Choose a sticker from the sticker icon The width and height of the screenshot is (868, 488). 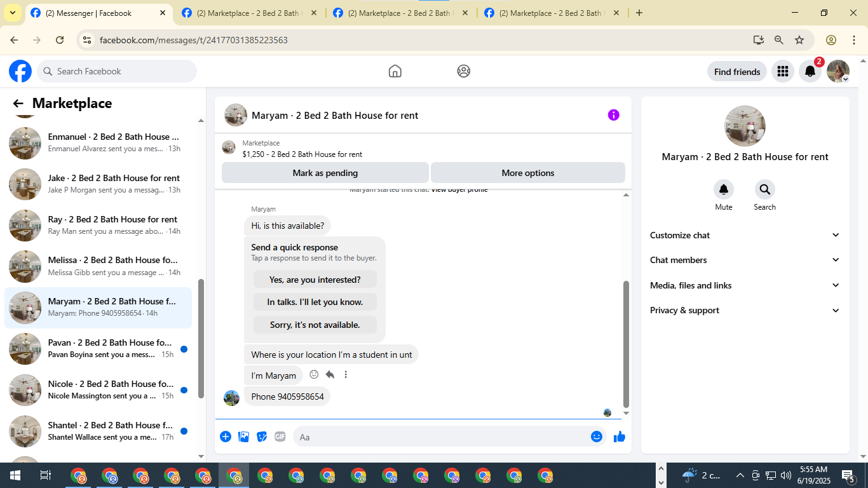(x=262, y=437)
